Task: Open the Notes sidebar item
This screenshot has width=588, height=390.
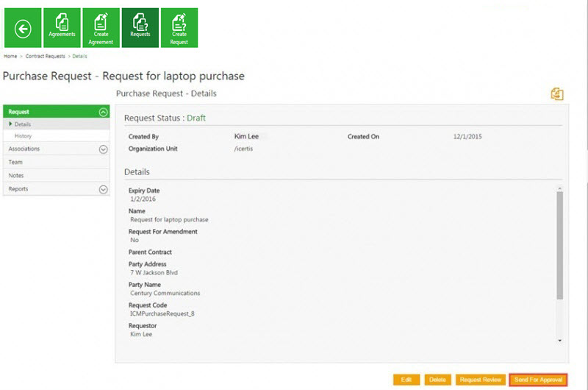Action: click(16, 176)
